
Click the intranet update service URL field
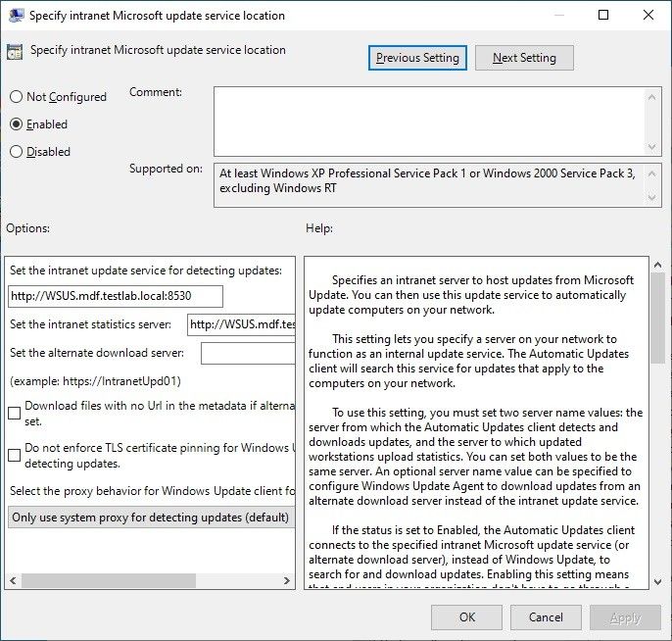(116, 296)
